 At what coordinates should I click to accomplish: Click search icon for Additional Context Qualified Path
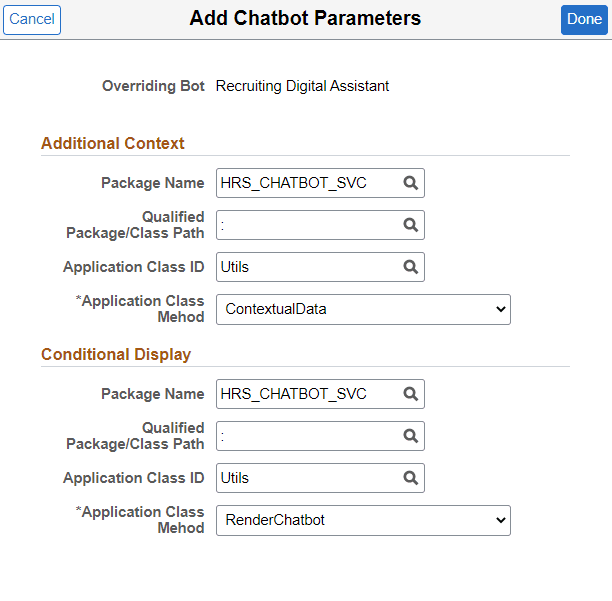coord(410,225)
